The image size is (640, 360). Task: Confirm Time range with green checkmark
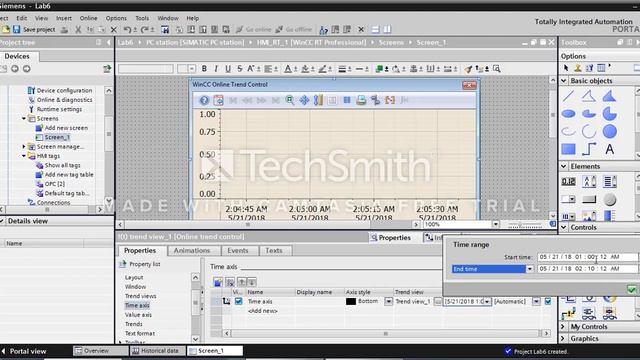coord(632,289)
